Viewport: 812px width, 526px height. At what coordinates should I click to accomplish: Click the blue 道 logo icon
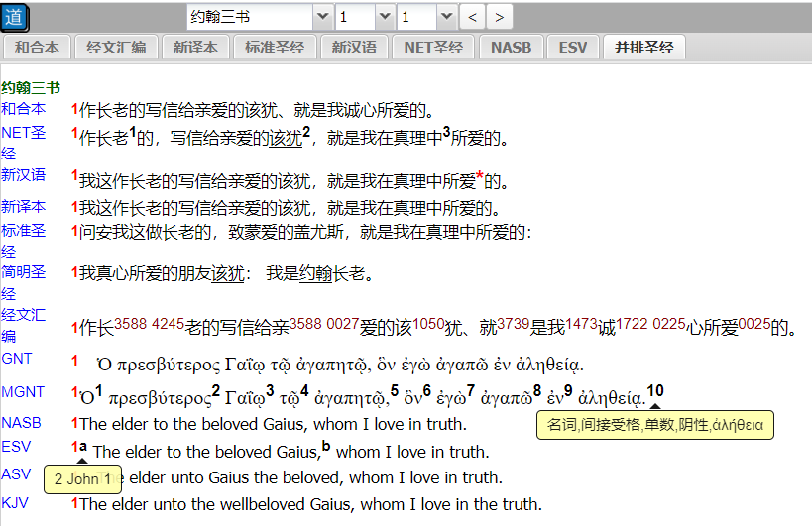[15, 17]
